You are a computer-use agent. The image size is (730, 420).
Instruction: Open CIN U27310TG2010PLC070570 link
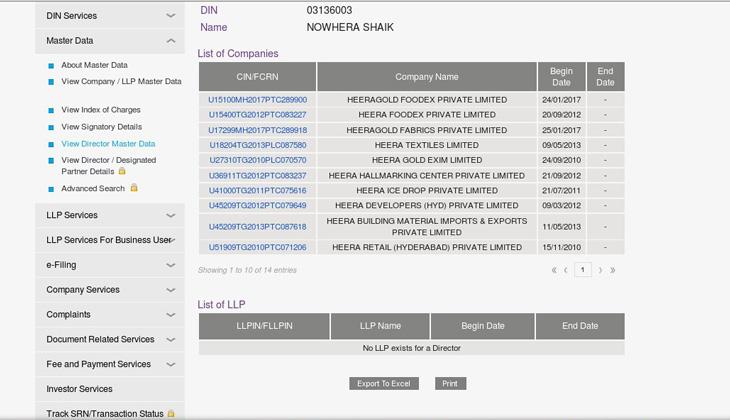(257, 160)
